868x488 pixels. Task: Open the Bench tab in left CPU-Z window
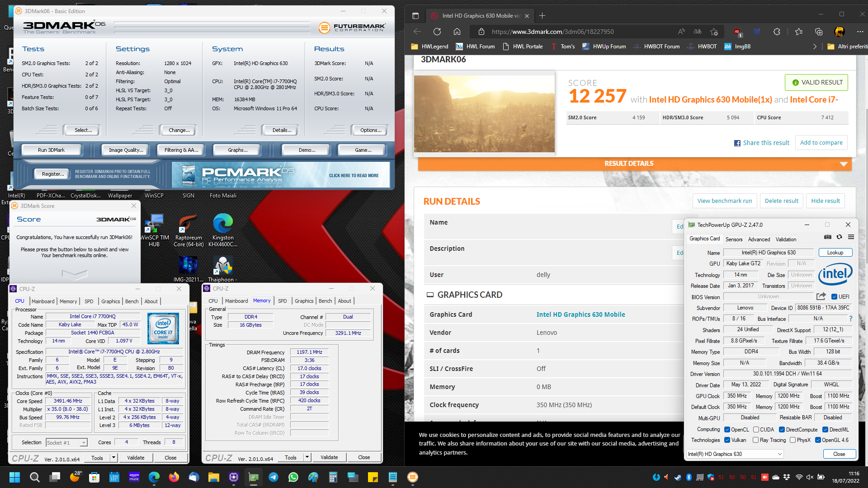pos(132,301)
